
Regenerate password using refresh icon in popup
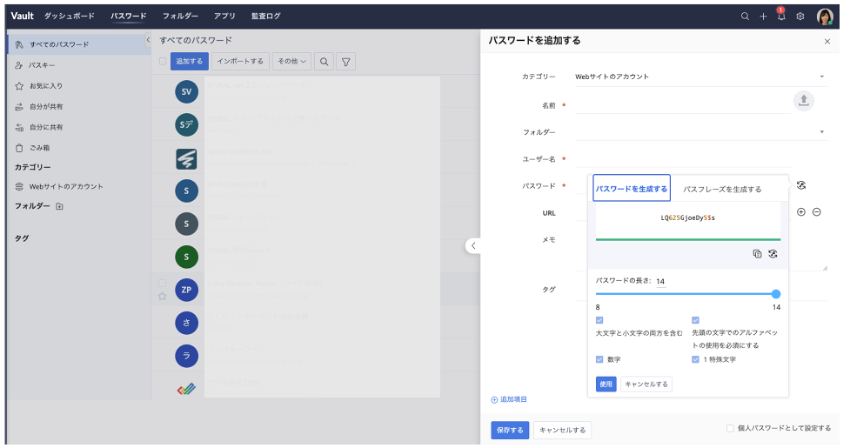click(772, 254)
